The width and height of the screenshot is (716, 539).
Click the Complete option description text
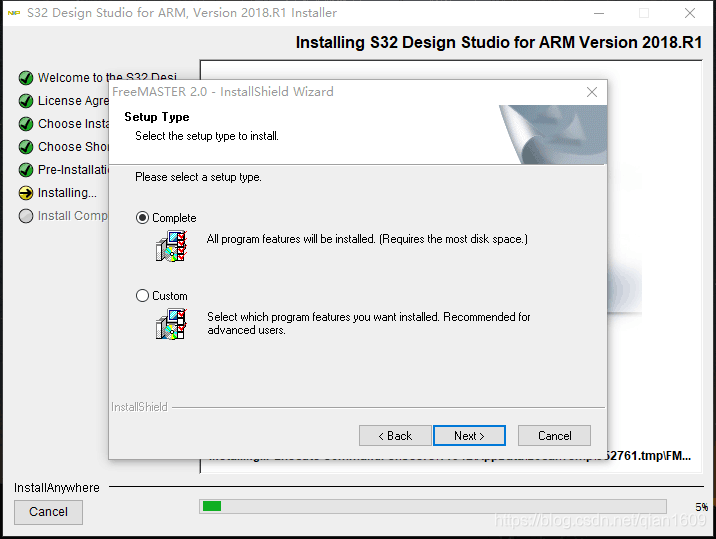366,239
